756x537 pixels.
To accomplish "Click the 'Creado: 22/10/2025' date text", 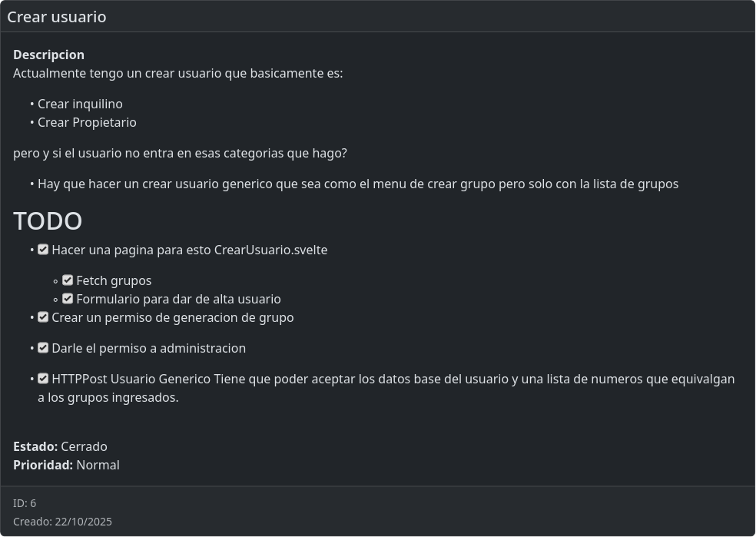I will pyautogui.click(x=62, y=522).
